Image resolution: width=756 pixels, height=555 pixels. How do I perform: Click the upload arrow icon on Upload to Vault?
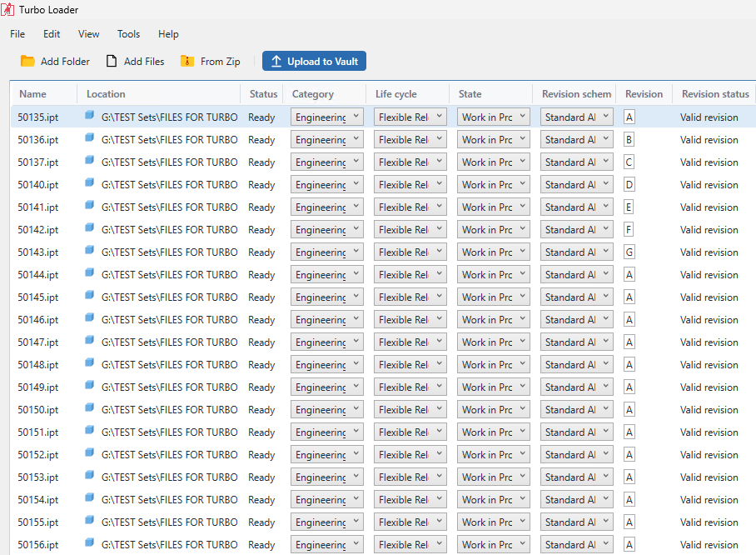point(276,62)
